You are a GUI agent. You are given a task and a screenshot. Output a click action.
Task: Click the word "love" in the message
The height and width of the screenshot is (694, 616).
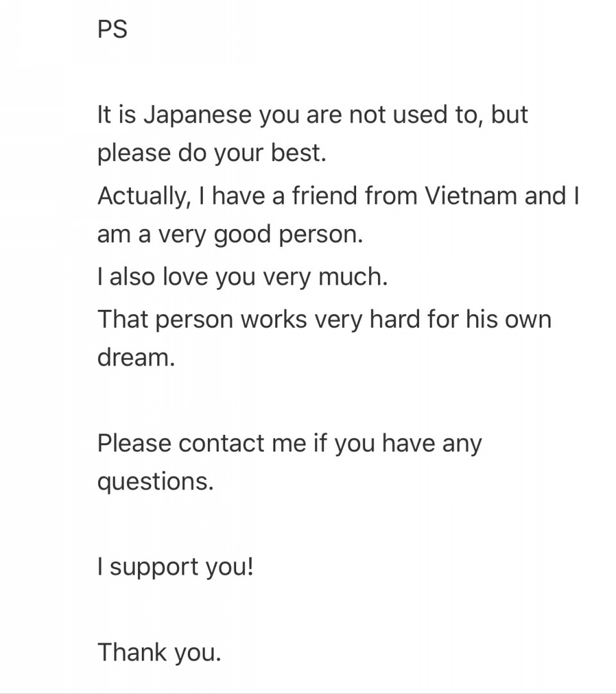(185, 276)
